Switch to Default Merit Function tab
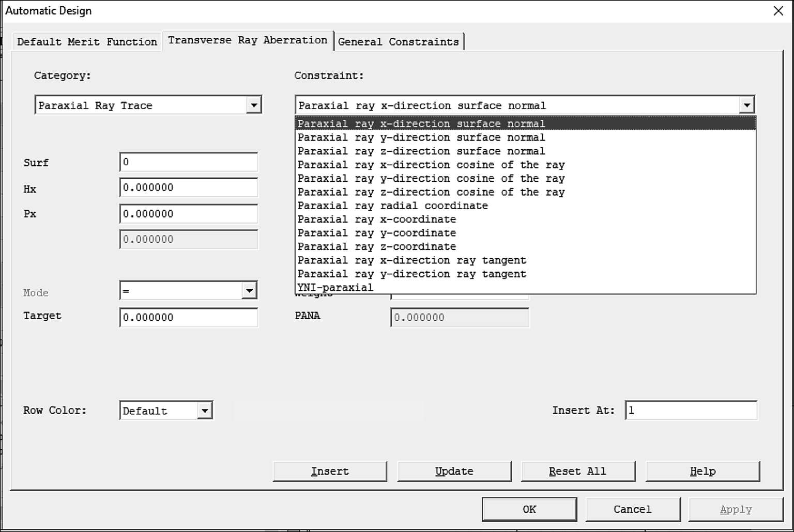The image size is (794, 532). pos(87,42)
